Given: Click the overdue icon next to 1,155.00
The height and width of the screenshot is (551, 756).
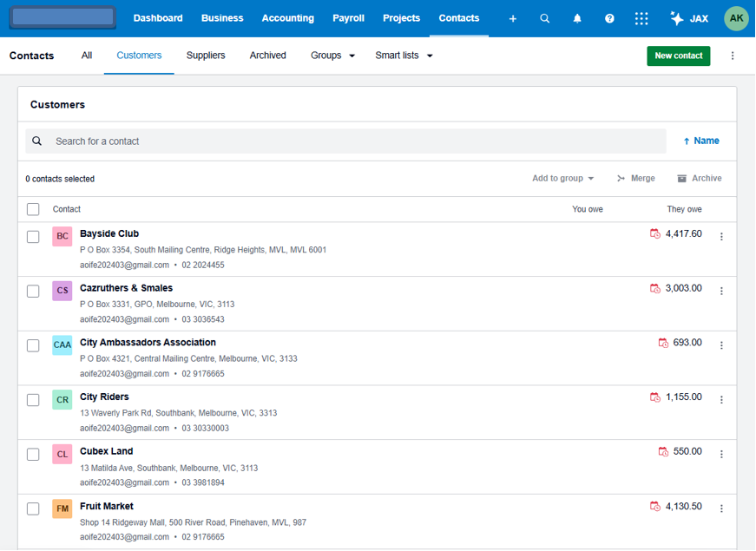Looking at the screenshot, I should [654, 397].
